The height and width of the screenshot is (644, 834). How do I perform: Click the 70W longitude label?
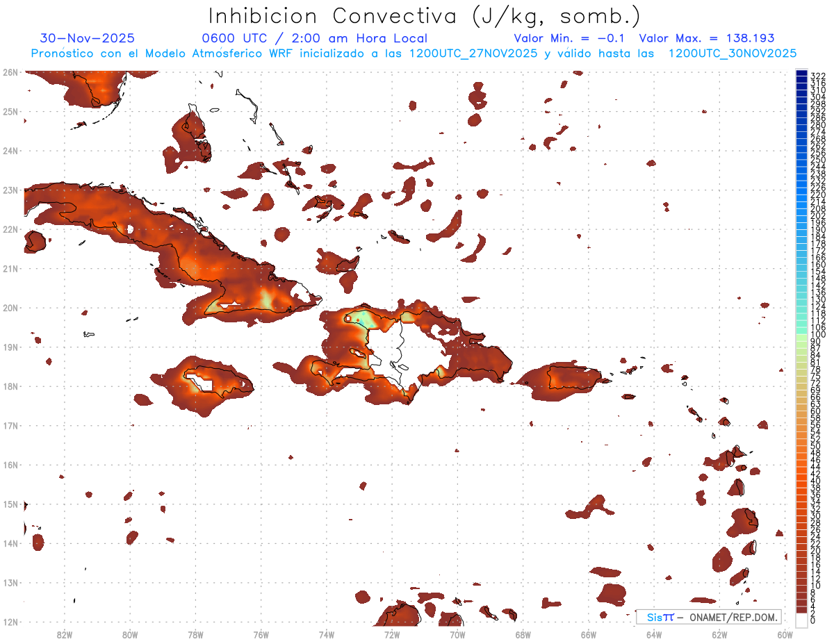(457, 634)
